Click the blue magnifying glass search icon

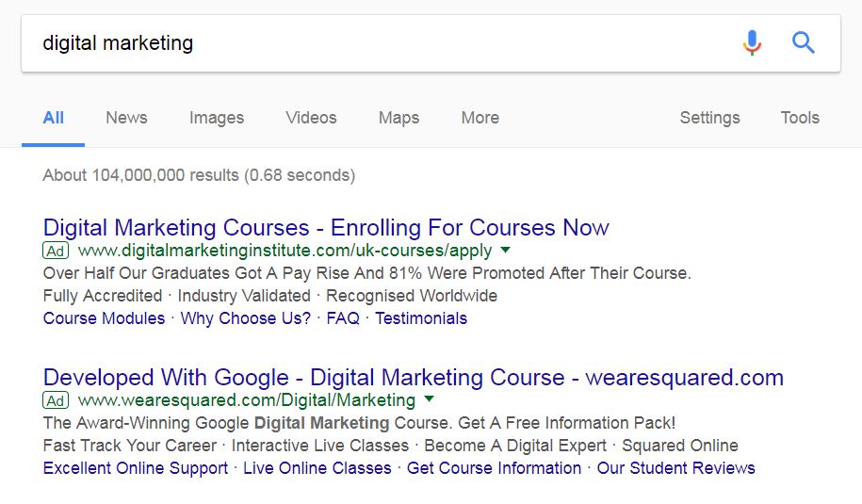click(803, 42)
